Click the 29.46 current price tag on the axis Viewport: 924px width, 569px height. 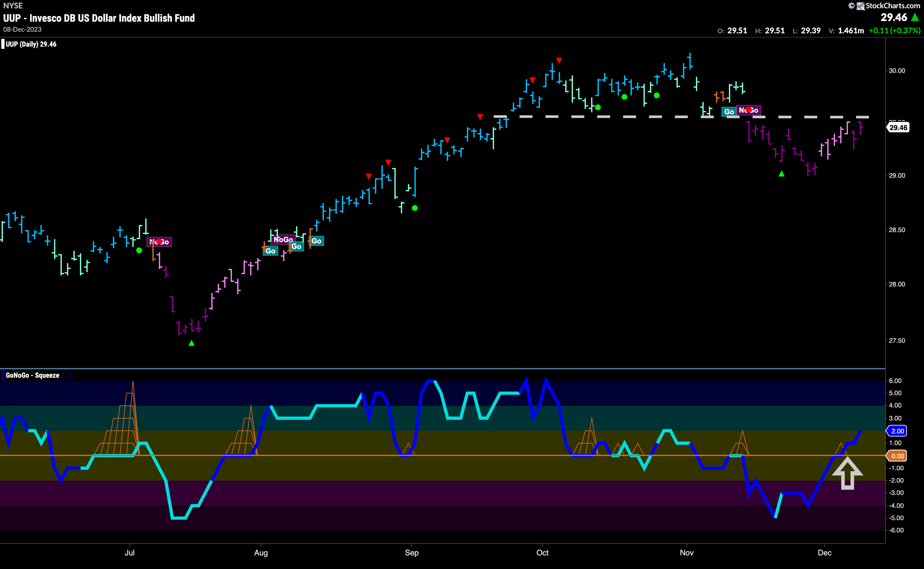pyautogui.click(x=898, y=128)
